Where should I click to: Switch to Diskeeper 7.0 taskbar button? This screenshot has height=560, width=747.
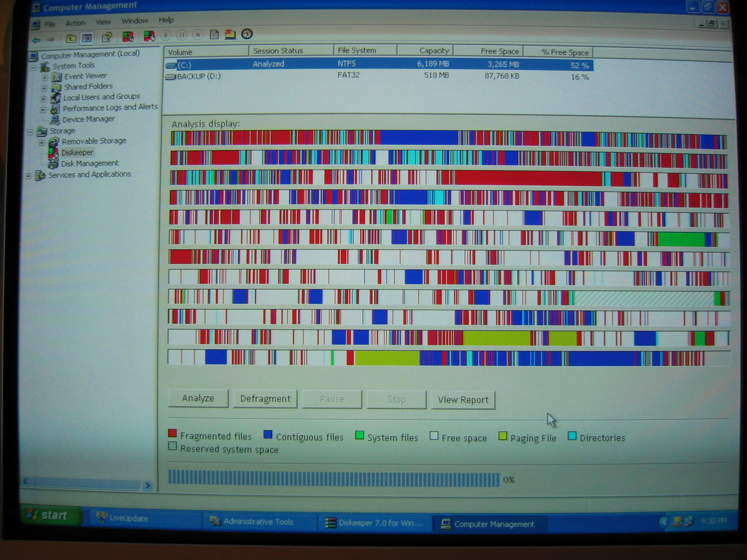pos(375,523)
